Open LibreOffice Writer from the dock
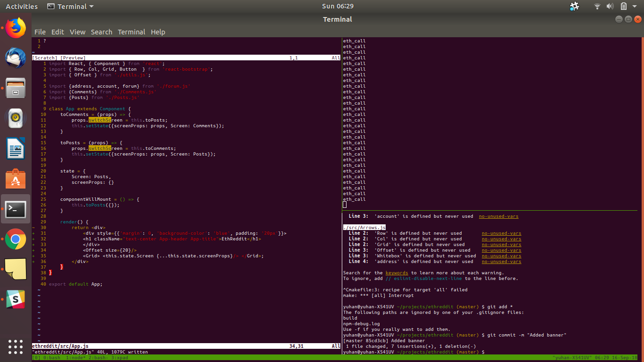The image size is (644, 362). 16,148
